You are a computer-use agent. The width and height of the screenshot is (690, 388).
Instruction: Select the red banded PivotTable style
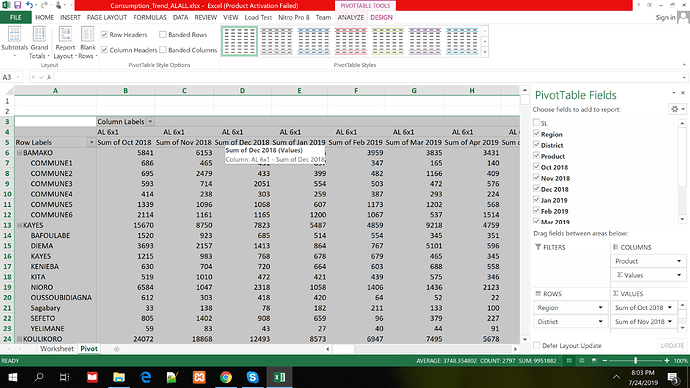350,41
